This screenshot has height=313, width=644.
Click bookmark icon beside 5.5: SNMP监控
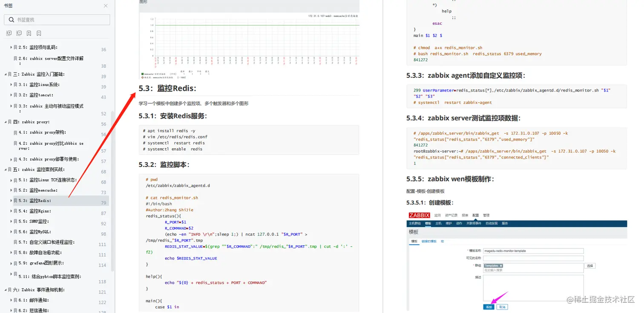coord(16,221)
